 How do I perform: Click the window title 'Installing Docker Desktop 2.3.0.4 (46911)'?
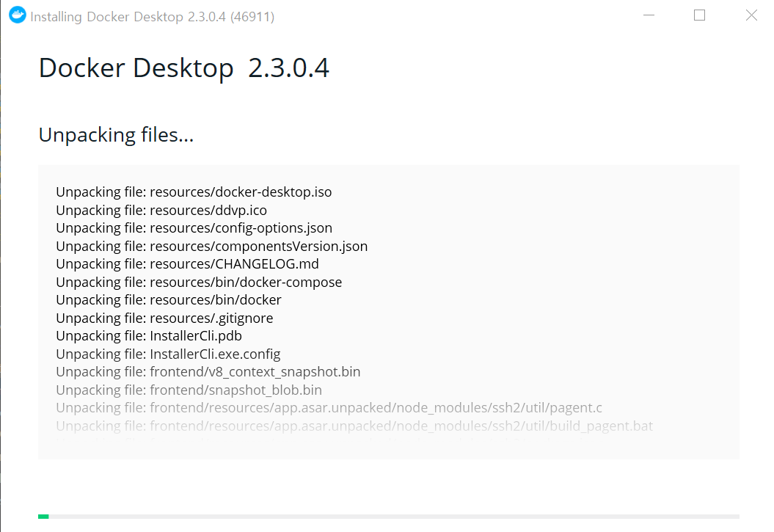click(x=152, y=17)
